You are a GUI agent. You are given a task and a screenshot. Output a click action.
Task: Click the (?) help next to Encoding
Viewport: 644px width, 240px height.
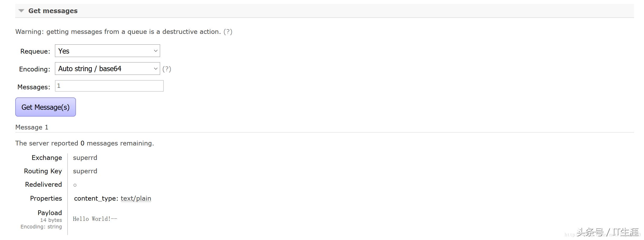click(x=167, y=69)
